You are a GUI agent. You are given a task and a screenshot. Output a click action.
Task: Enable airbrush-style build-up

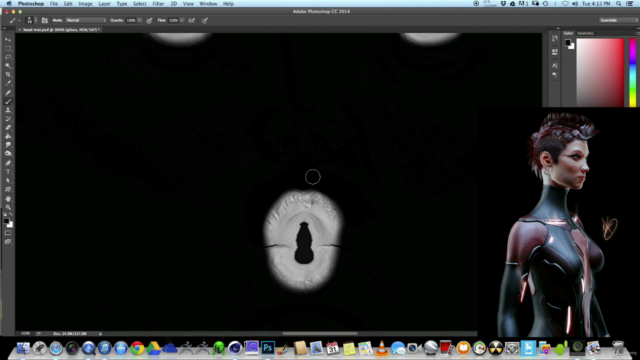pyautogui.click(x=191, y=20)
